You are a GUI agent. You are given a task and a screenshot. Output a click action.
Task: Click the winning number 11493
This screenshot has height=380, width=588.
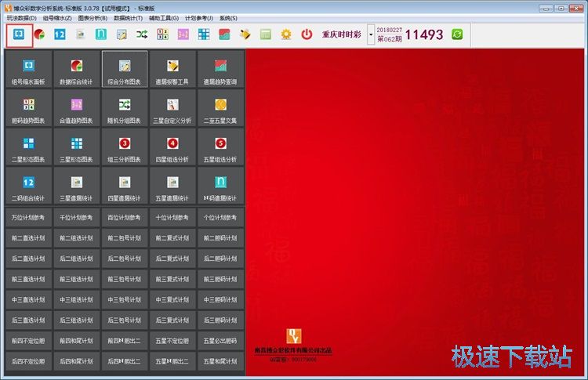pyautogui.click(x=424, y=34)
